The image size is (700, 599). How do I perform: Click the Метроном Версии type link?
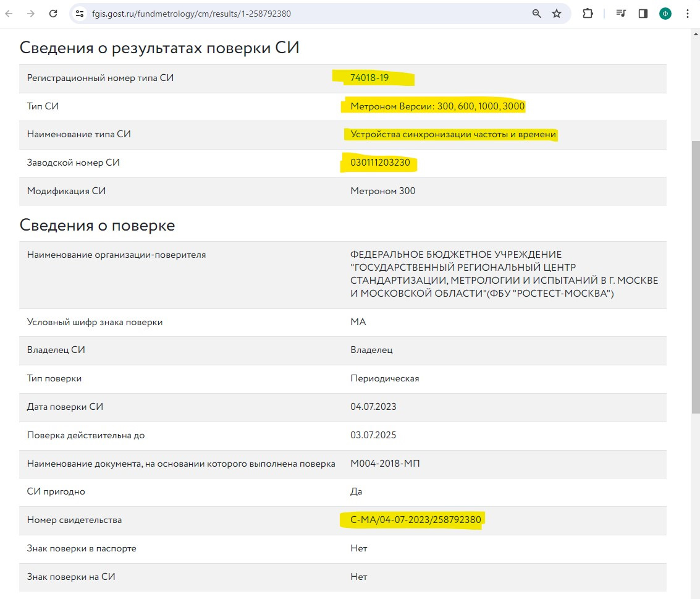click(437, 106)
